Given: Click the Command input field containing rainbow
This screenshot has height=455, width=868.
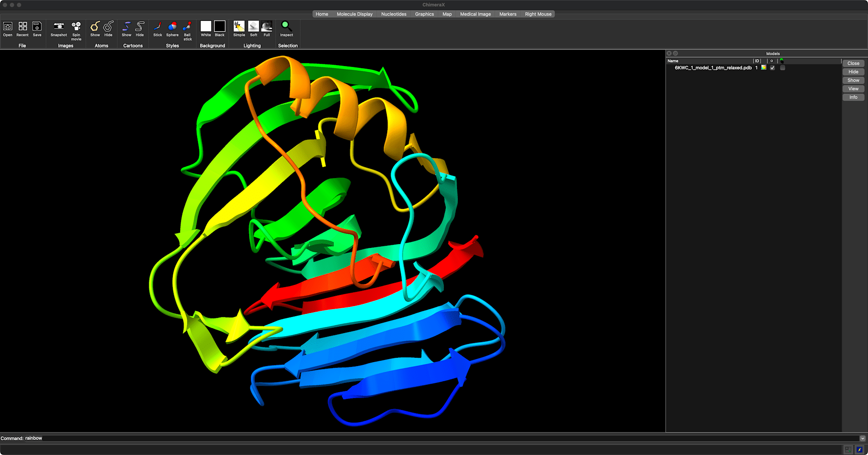Looking at the screenshot, I should pos(442,439).
